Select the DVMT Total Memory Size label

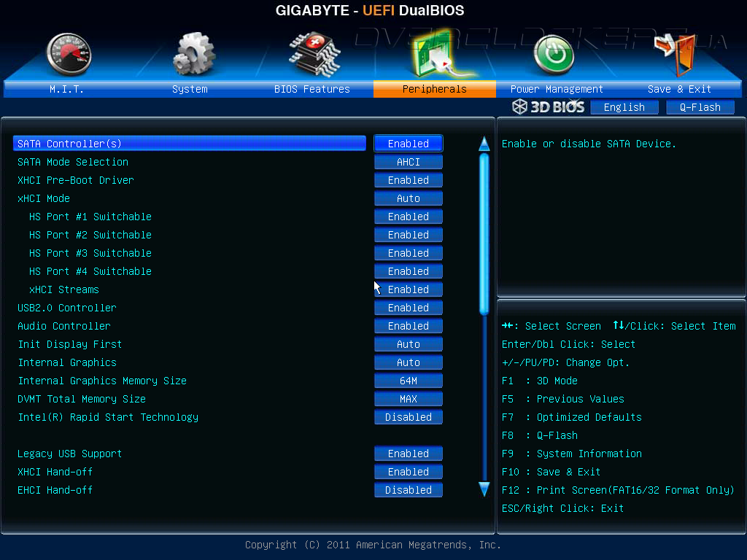tap(82, 399)
